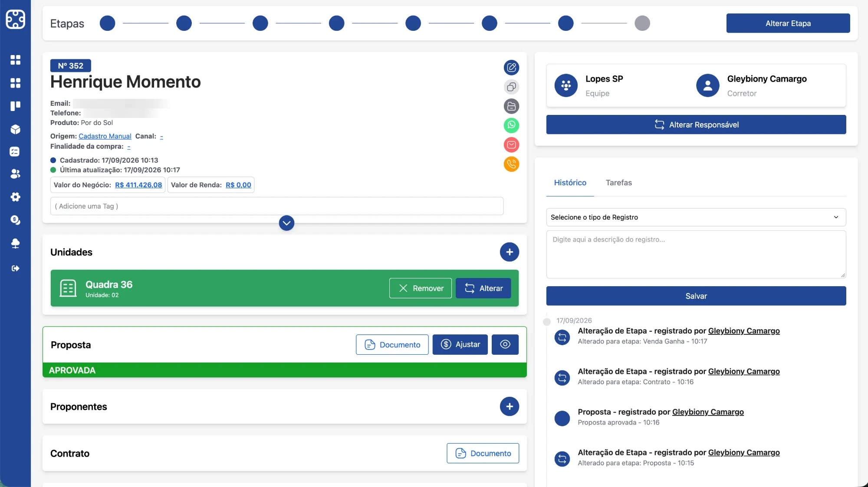This screenshot has width=868, height=487.
Task: Open the sidebar financial coin icon
Action: point(15,220)
